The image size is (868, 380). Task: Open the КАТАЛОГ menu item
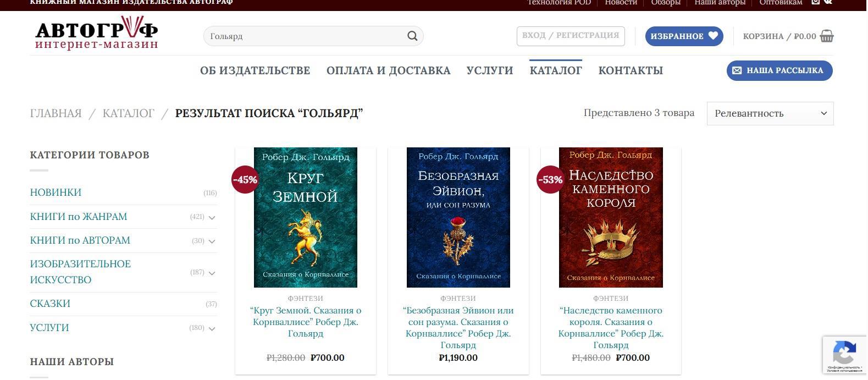click(x=556, y=70)
